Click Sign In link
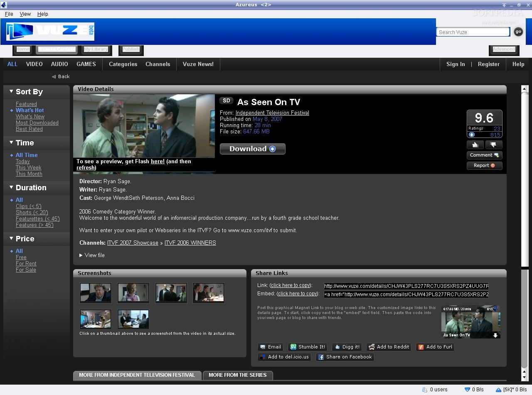This screenshot has width=532, height=395. 456,64
